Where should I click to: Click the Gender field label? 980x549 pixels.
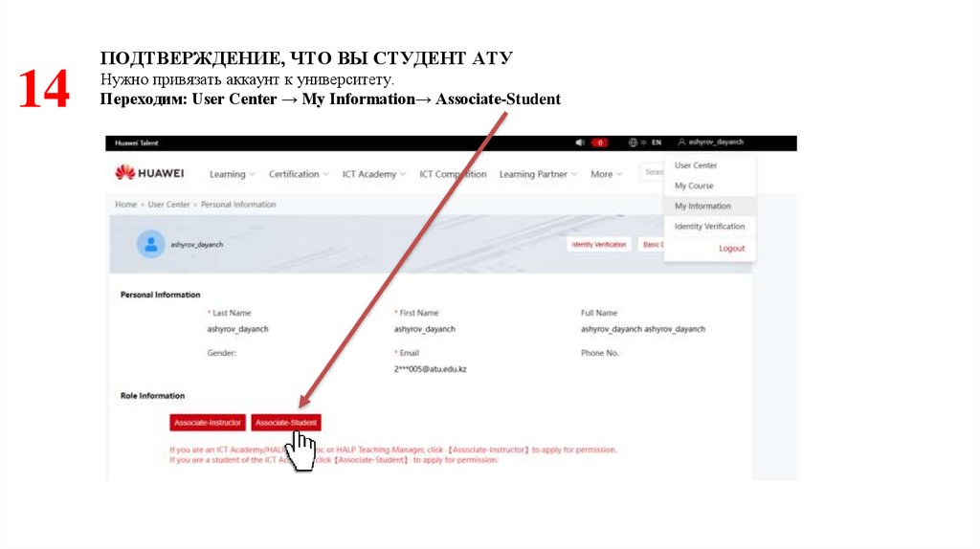coord(222,353)
